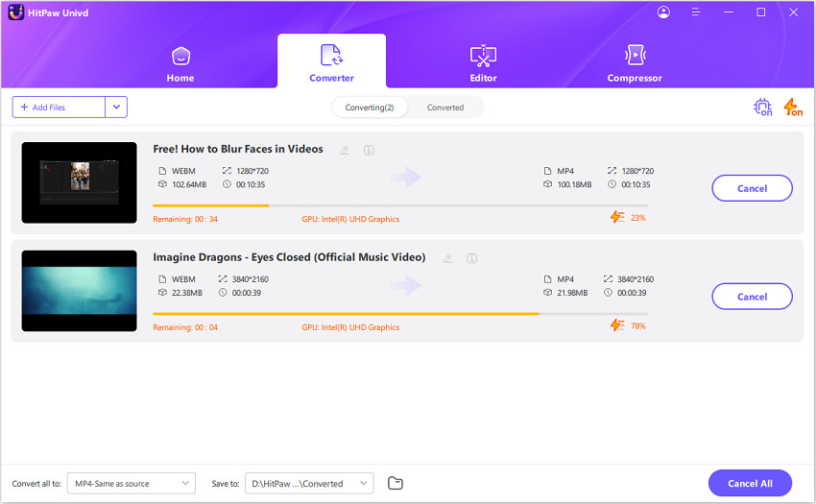Open the Convert all to dropdown

pos(132,483)
